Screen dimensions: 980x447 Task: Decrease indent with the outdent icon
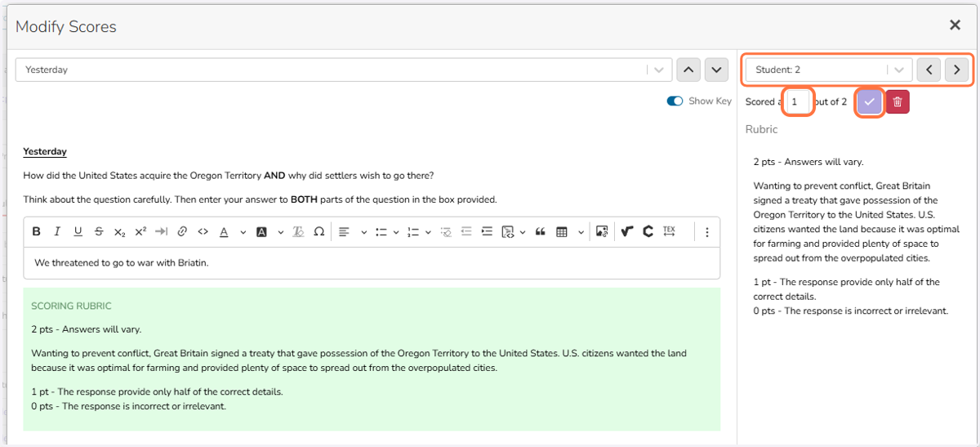[466, 232]
